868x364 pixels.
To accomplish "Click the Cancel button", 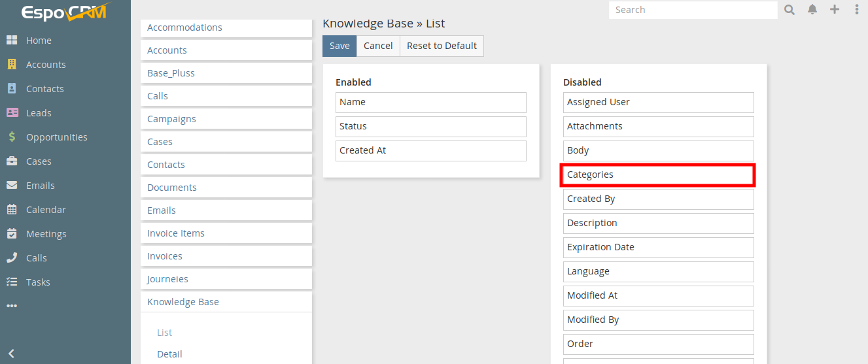I will tap(378, 46).
